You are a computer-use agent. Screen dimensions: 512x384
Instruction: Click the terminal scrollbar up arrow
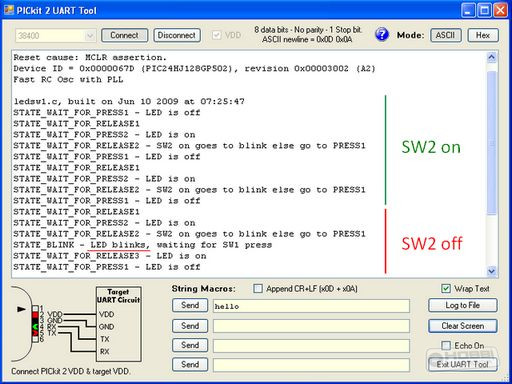(x=491, y=58)
